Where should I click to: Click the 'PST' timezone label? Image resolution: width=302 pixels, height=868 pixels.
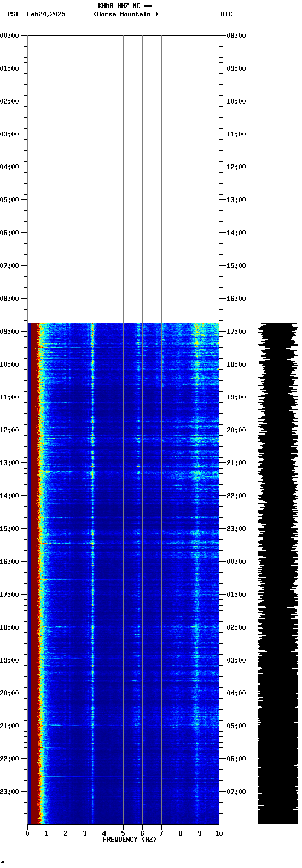(13, 14)
